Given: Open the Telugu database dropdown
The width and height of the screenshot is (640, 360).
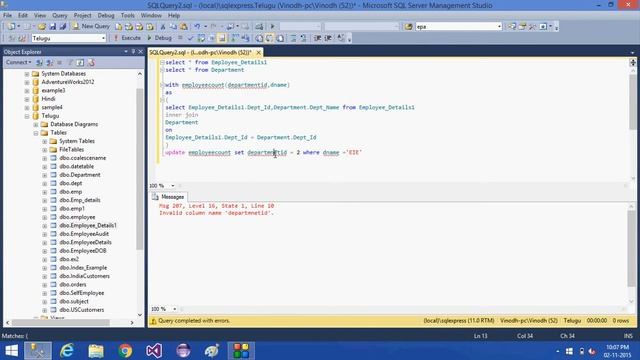Looking at the screenshot, I should tap(103, 38).
